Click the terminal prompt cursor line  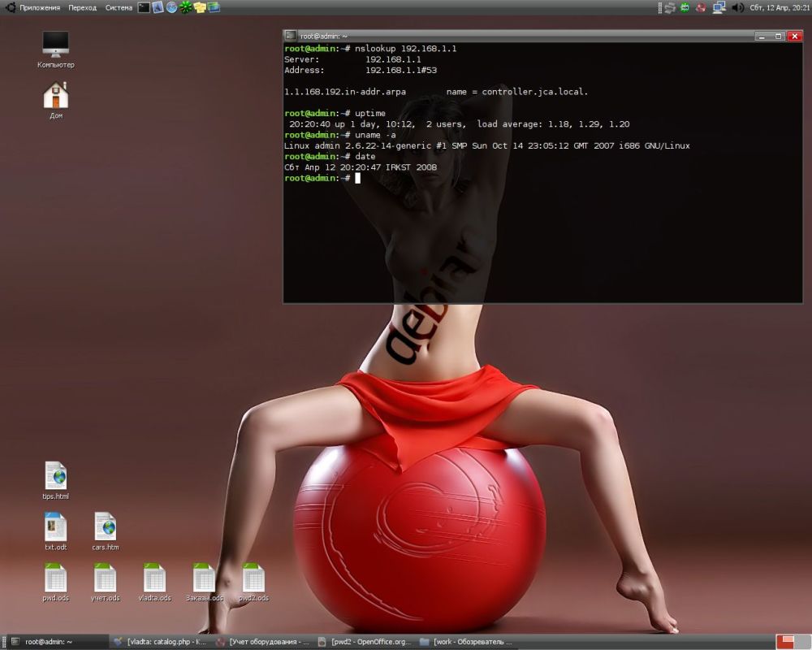pos(322,178)
